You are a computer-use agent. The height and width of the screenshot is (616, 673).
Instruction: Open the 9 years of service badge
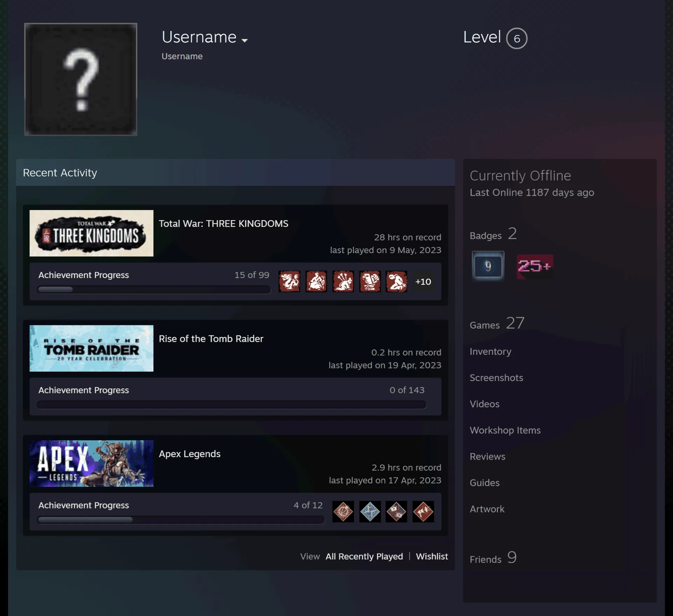(x=488, y=266)
